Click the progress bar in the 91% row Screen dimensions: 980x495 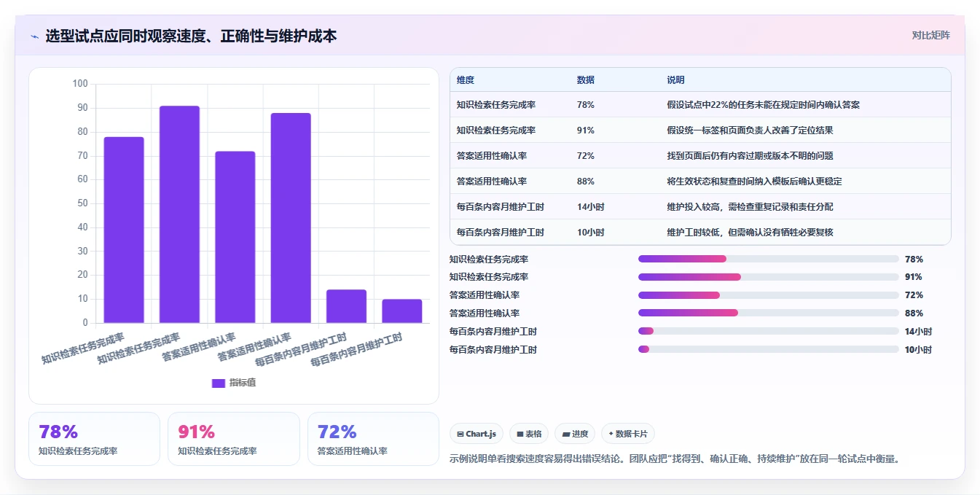(x=769, y=277)
